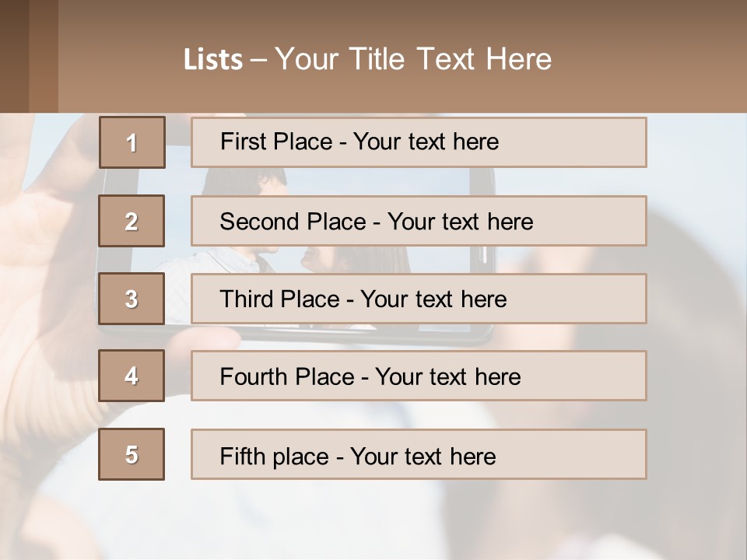Click the First Place text box
The image size is (747, 560).
tap(419, 142)
